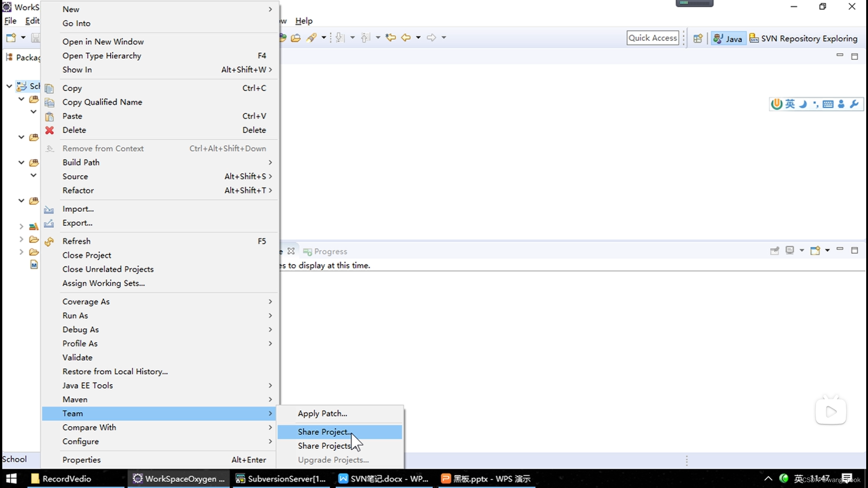Image resolution: width=868 pixels, height=488 pixels.
Task: Select Apply Patch from Team submenu
Action: coord(322,413)
